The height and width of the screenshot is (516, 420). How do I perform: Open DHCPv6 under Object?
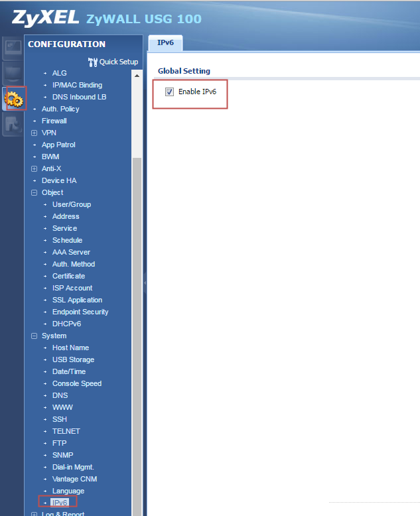click(x=66, y=324)
